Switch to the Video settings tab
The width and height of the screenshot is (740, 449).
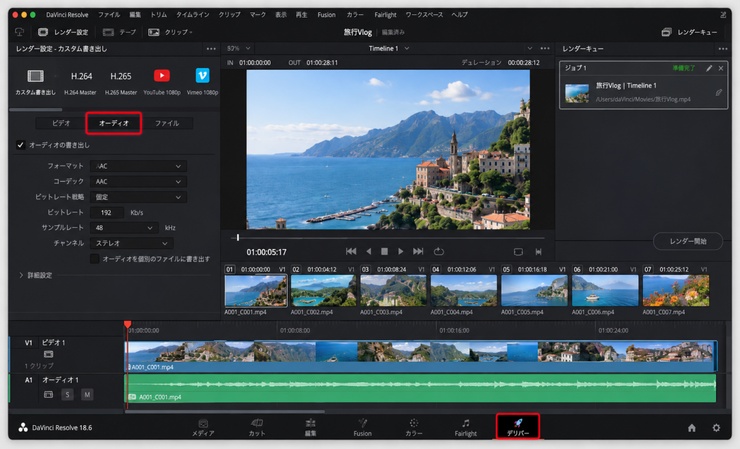click(x=61, y=123)
